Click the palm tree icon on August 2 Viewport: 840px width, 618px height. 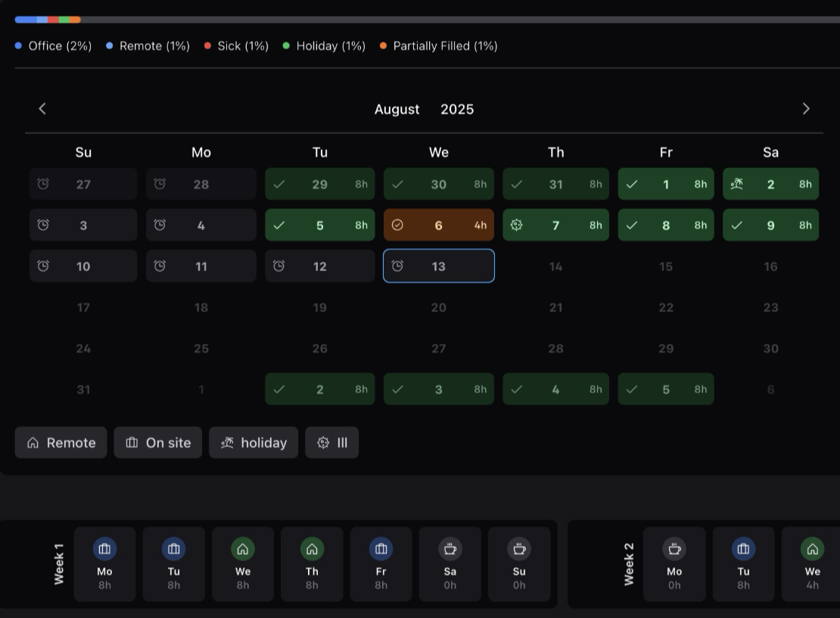[x=736, y=184]
